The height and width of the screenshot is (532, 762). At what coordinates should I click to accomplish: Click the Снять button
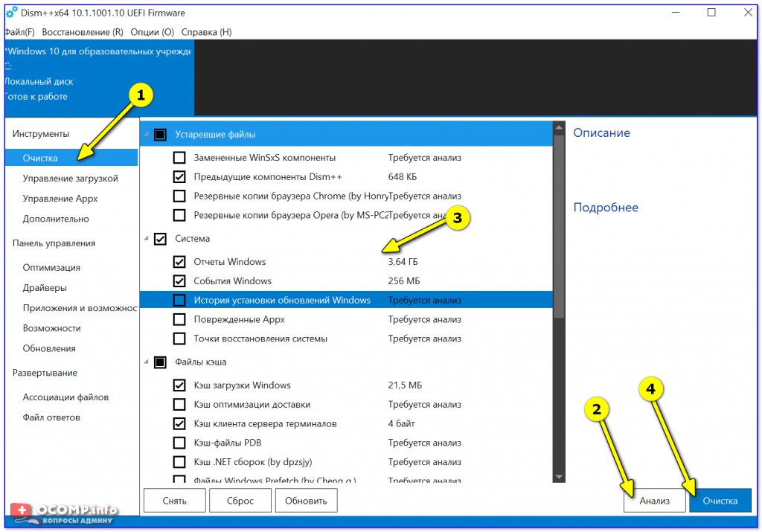pyautogui.click(x=174, y=501)
